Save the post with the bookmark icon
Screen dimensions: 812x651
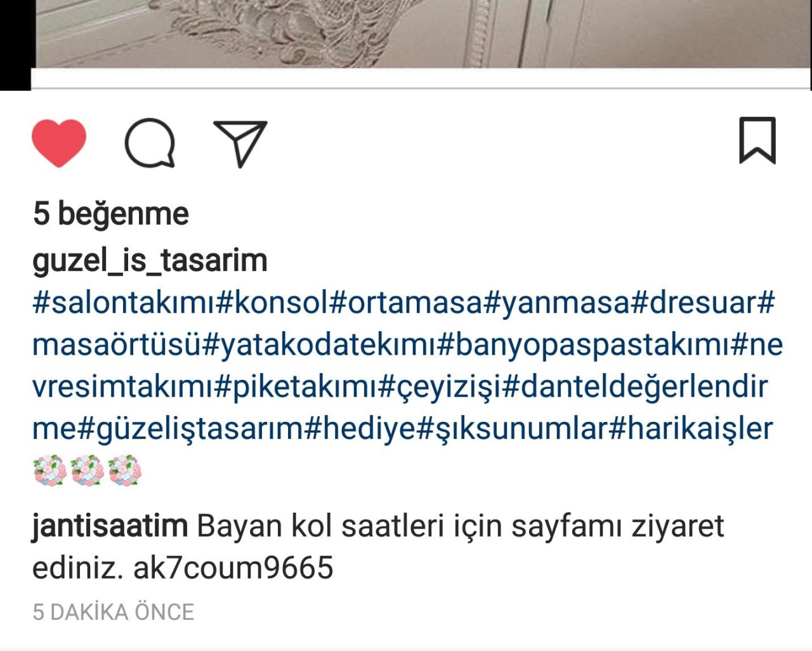(757, 140)
